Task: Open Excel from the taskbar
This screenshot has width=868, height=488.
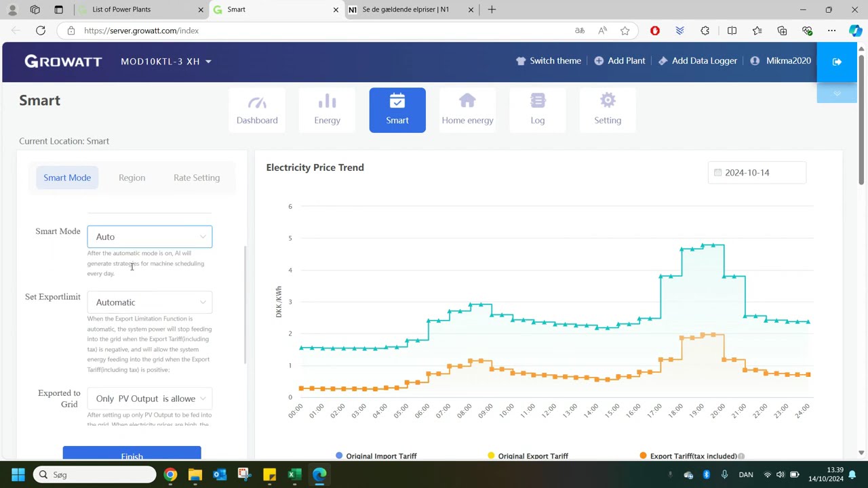Action: pyautogui.click(x=294, y=474)
